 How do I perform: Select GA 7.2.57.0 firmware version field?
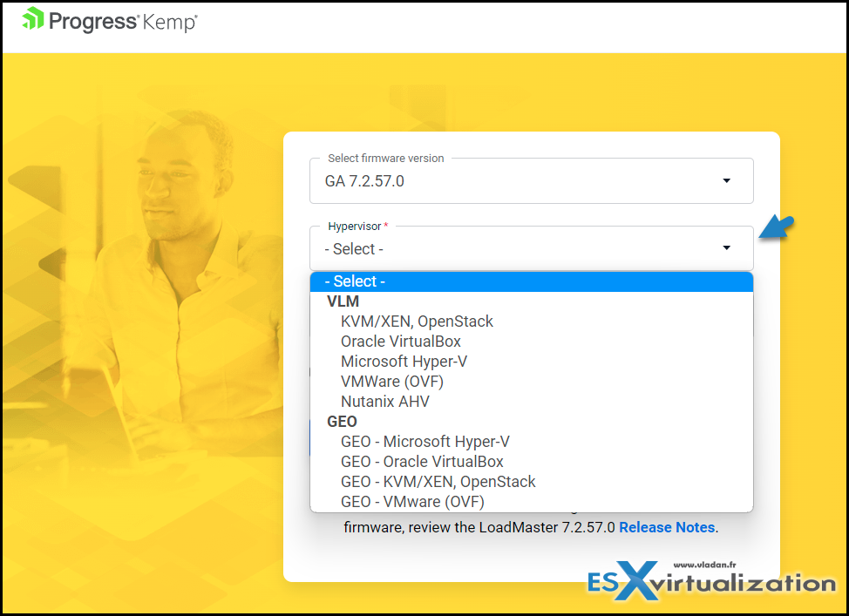531,181
